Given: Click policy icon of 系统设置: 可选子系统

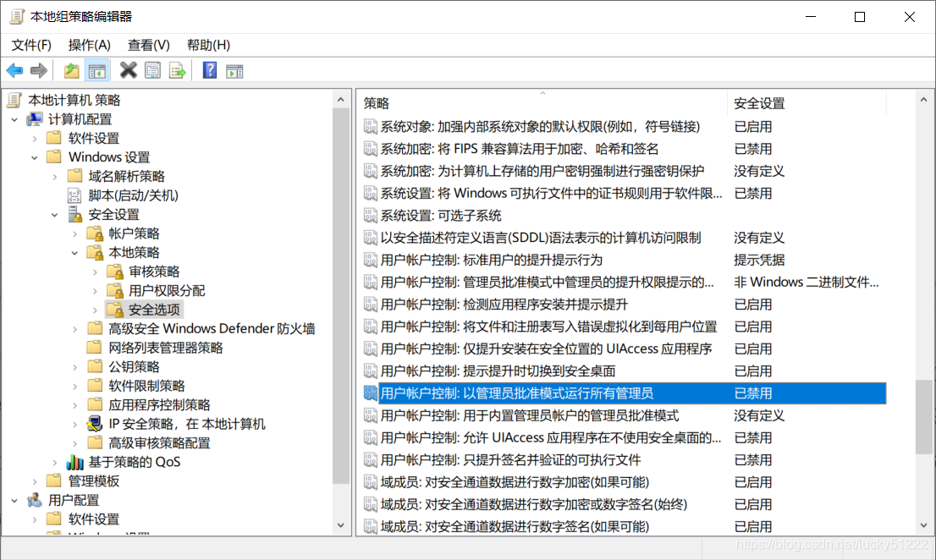Looking at the screenshot, I should pos(370,216).
